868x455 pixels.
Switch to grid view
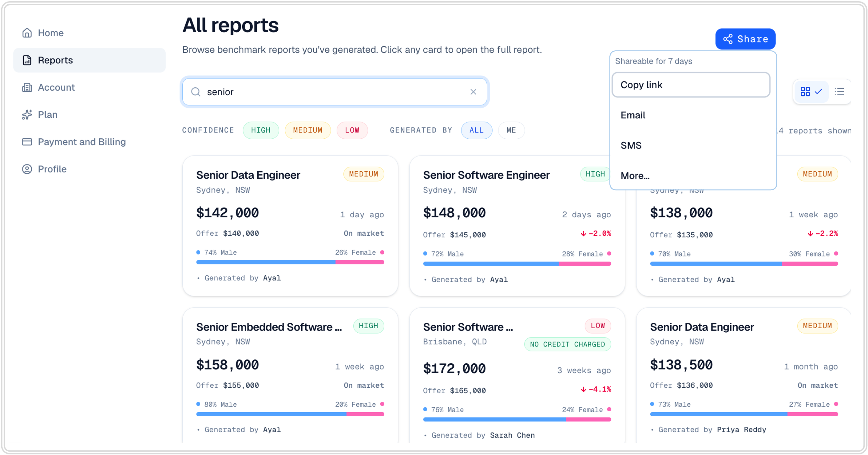[x=811, y=92]
